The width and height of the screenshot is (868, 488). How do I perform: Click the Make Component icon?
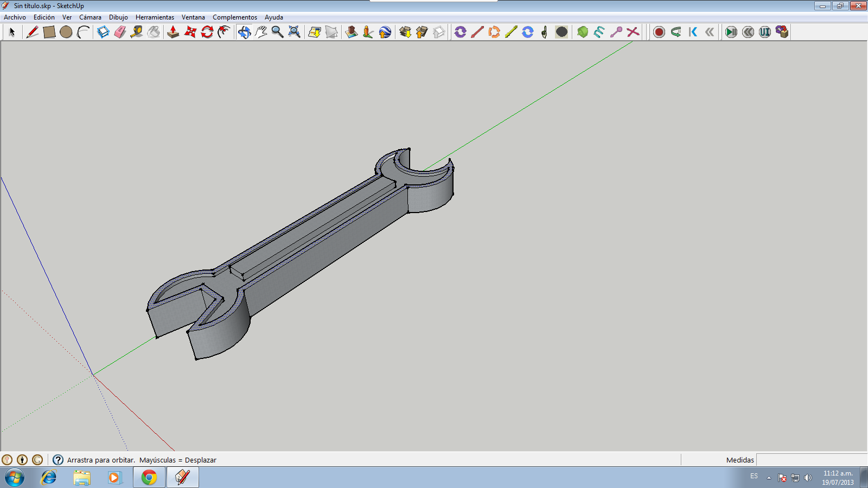click(x=103, y=32)
